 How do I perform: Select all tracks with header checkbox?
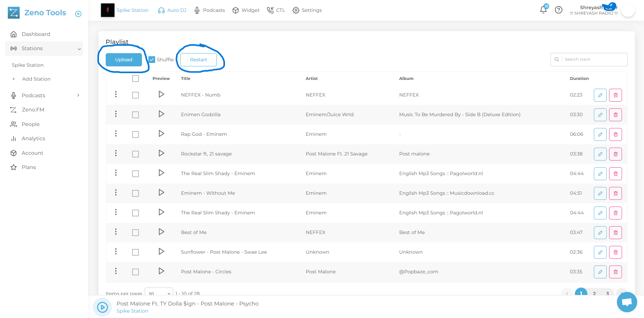click(x=136, y=79)
